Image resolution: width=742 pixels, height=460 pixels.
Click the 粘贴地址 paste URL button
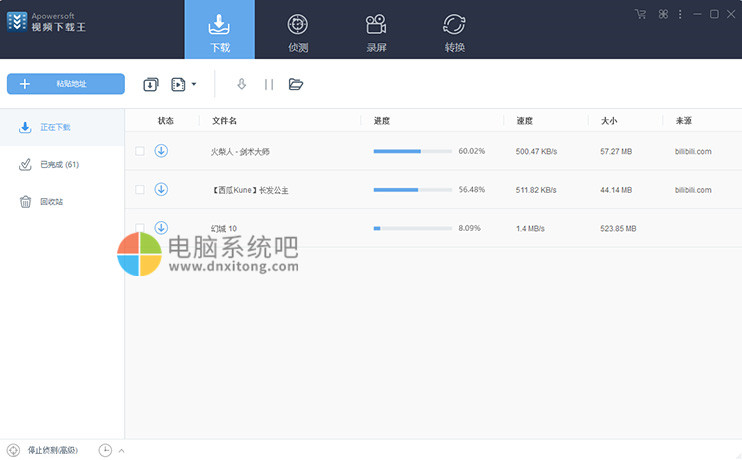pos(66,84)
